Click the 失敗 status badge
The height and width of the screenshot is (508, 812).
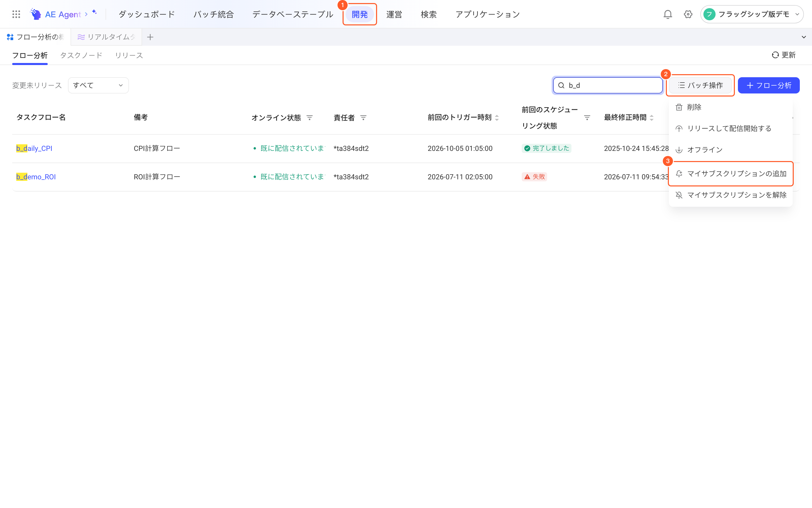coord(534,177)
